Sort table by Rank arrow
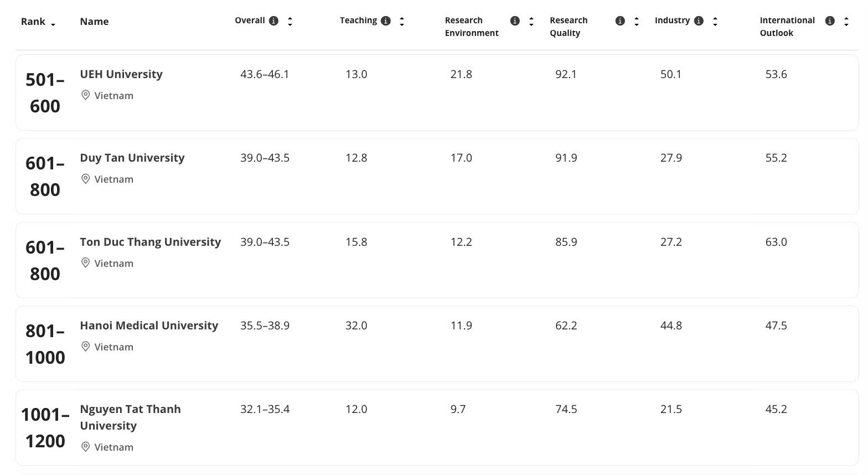Viewport: 868px width, 475px height. pos(53,24)
